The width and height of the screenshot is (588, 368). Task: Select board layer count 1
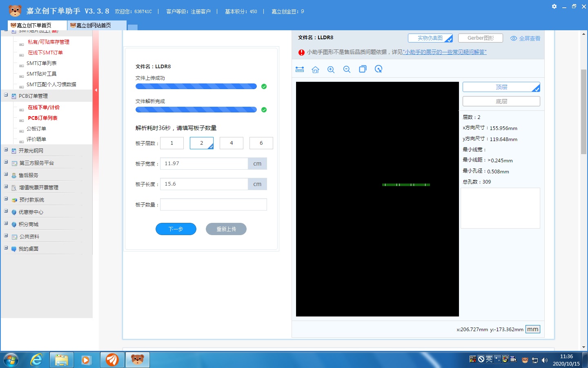tap(172, 143)
